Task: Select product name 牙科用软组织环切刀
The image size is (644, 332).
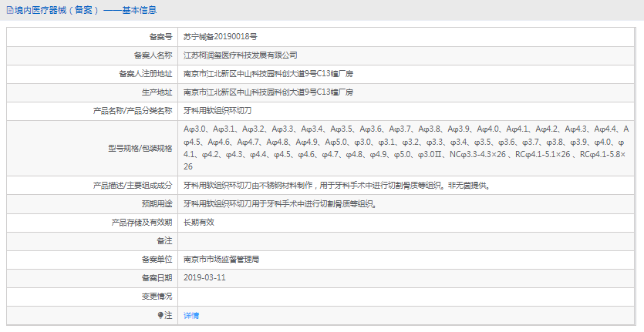Action: 217,111
